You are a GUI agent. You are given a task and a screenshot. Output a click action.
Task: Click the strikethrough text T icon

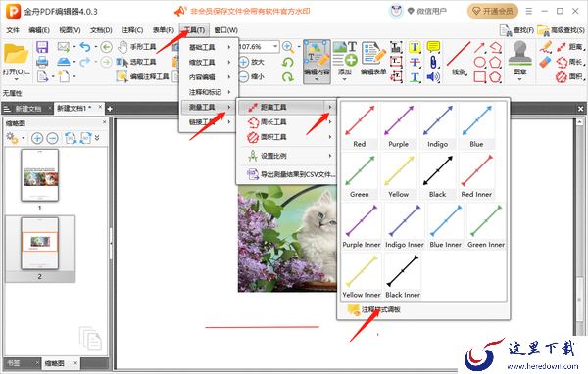[415, 62]
